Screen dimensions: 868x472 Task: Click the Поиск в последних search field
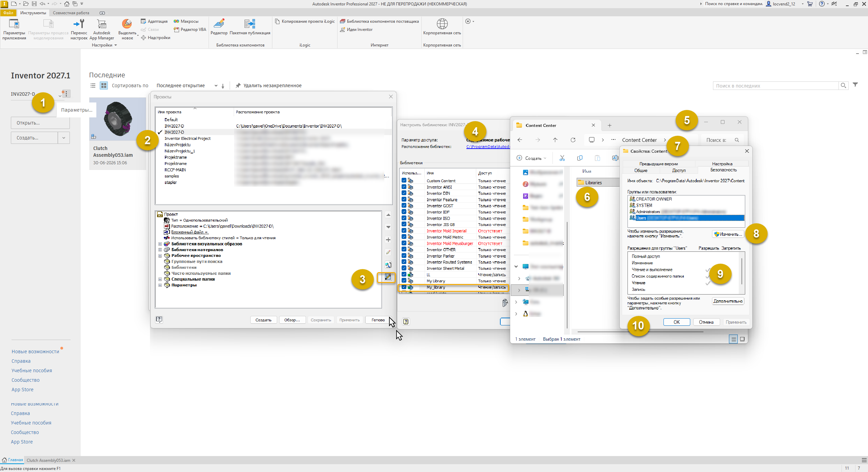[x=776, y=86]
